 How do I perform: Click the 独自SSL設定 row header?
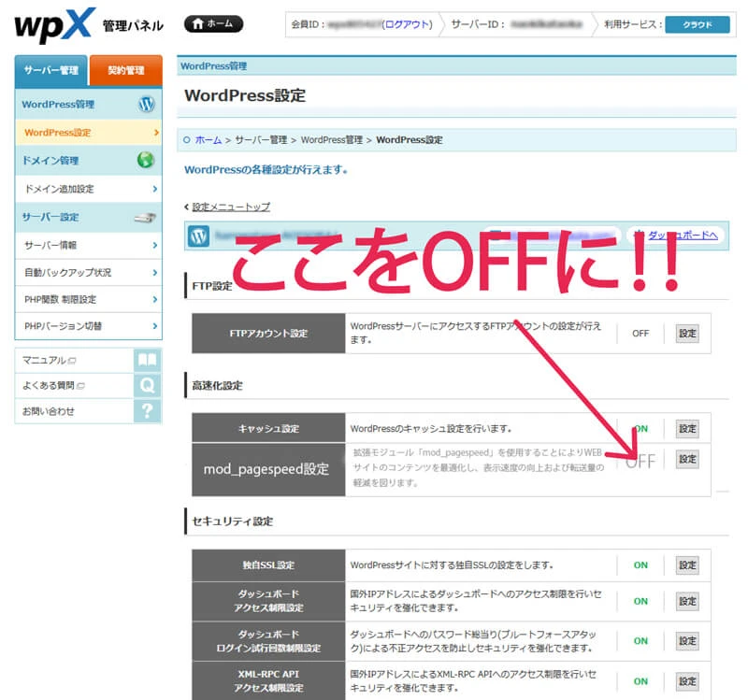point(268,565)
